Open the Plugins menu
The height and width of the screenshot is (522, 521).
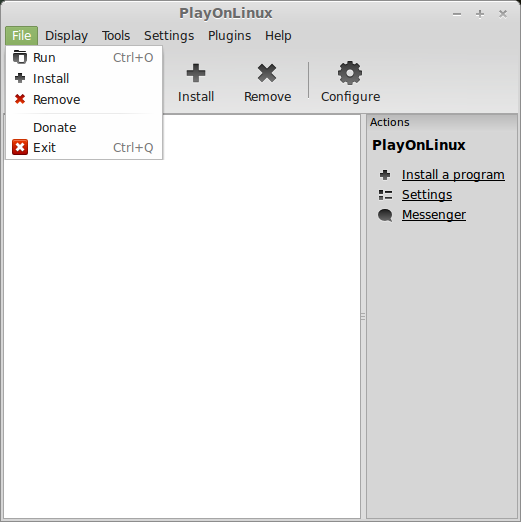pyautogui.click(x=229, y=35)
